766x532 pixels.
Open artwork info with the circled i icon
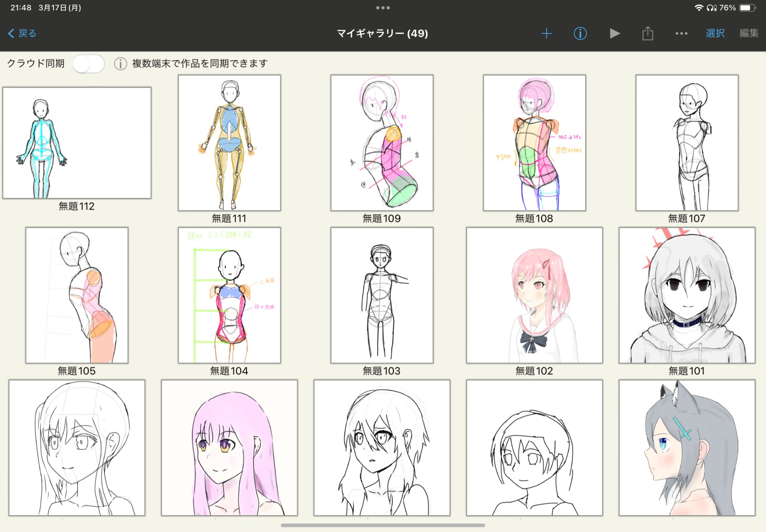coord(580,34)
